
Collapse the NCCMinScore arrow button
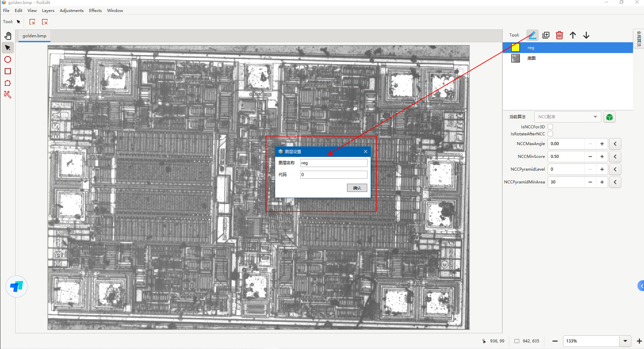click(615, 157)
